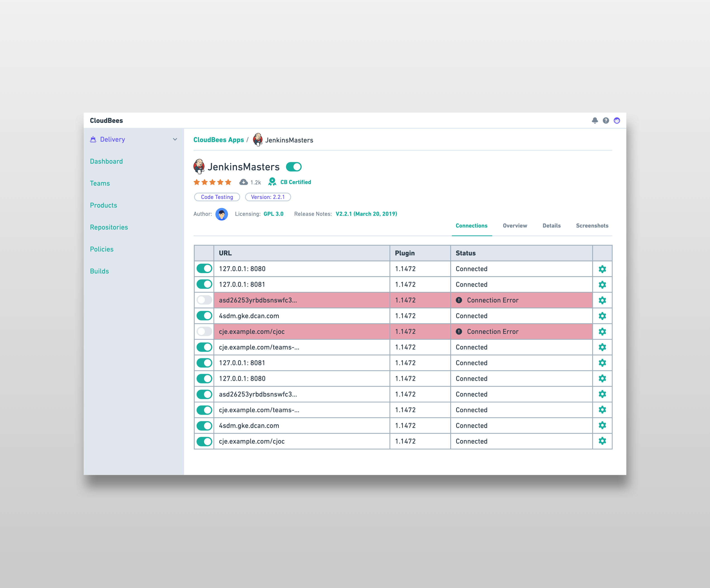This screenshot has height=588, width=710.
Task: Toggle the first 127.0.0.1: 8081 connection switch
Action: [x=204, y=284]
